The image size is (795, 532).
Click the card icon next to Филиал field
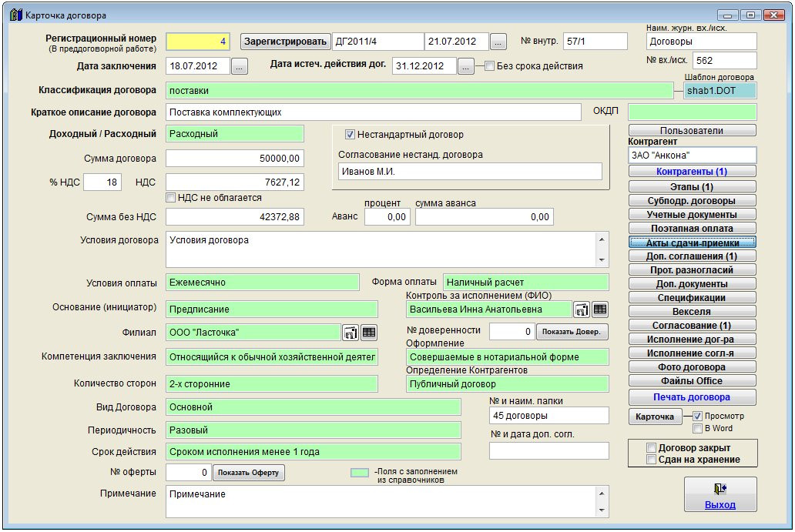[351, 333]
